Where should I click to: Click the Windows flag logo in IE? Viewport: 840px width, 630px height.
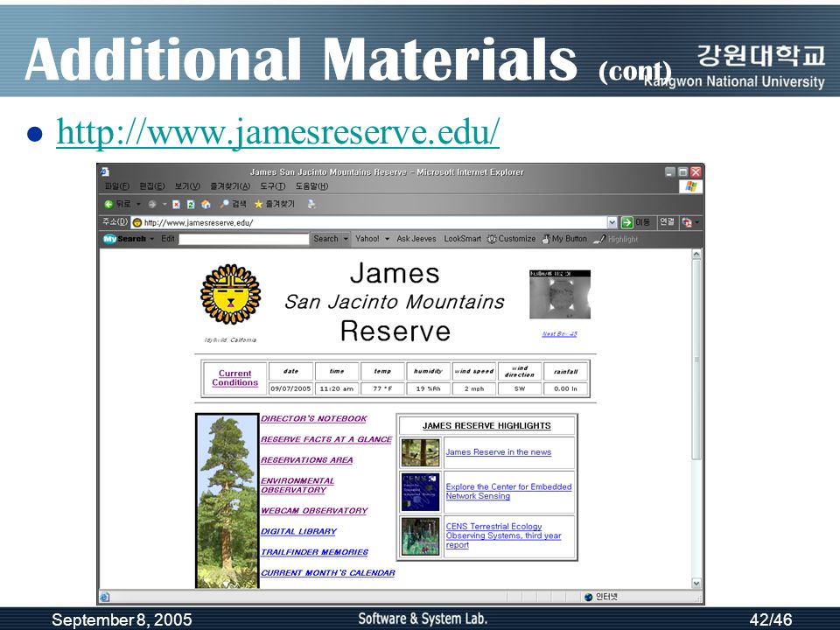point(691,186)
